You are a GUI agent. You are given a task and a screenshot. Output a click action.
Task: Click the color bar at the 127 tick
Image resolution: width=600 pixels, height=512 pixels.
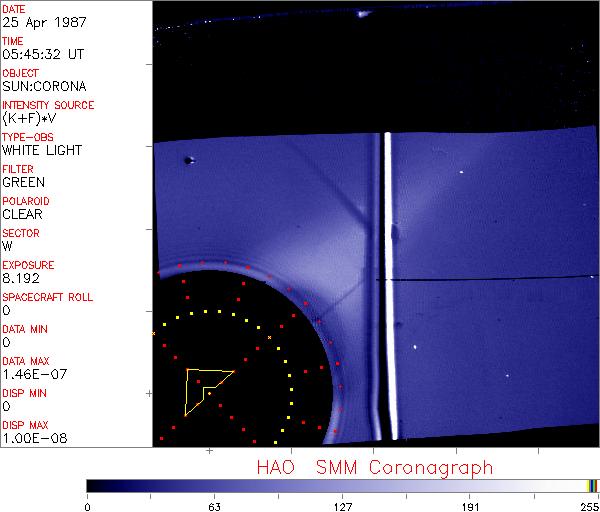342,486
